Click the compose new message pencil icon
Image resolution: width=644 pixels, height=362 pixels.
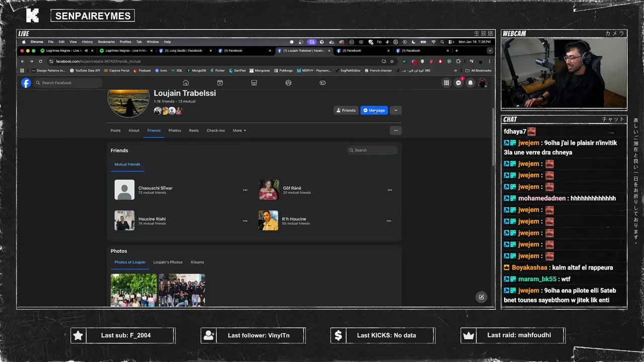pyautogui.click(x=481, y=297)
